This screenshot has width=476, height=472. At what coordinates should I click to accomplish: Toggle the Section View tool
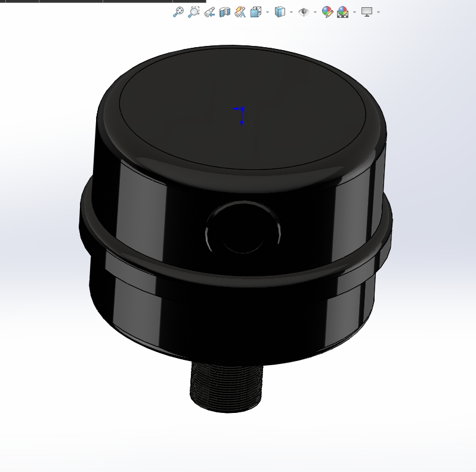225,12
